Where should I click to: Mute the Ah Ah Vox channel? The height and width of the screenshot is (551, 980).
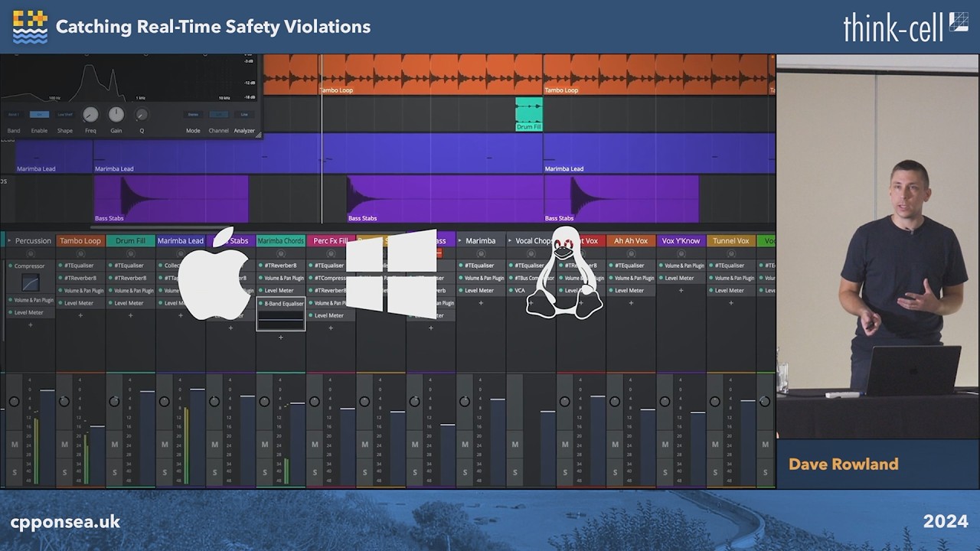click(616, 445)
